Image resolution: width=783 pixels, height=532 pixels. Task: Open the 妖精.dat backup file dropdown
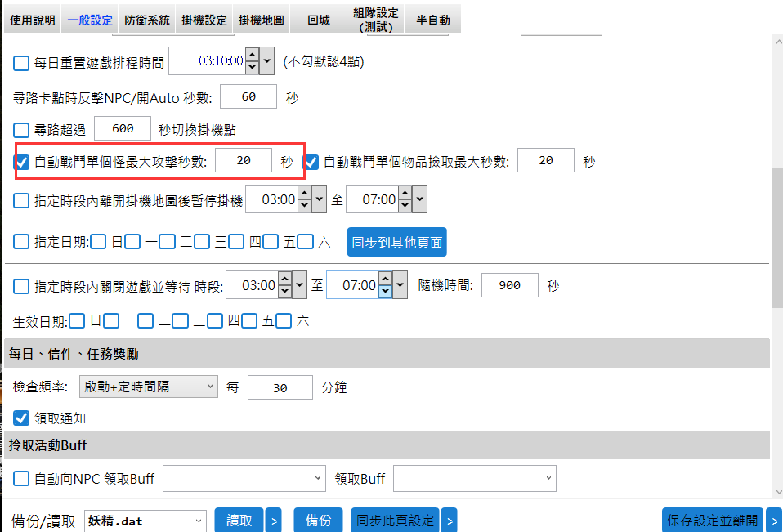[145, 521]
